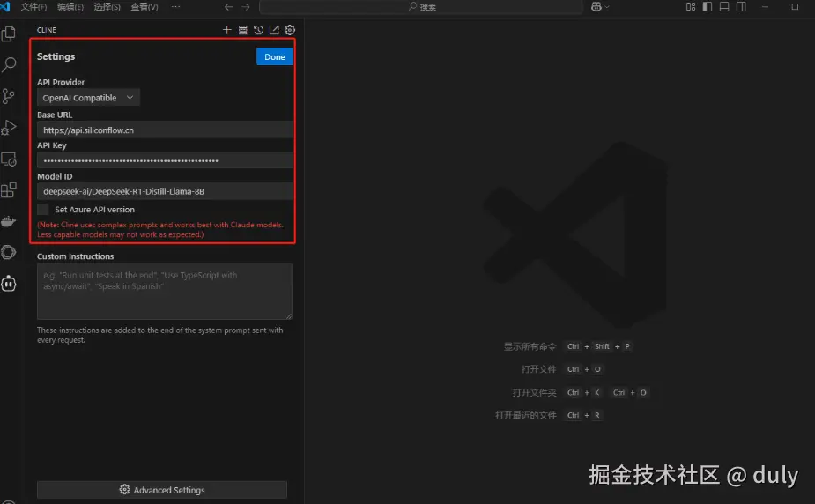815x504 pixels.
Task: Click the Model ID input field
Action: coord(165,191)
